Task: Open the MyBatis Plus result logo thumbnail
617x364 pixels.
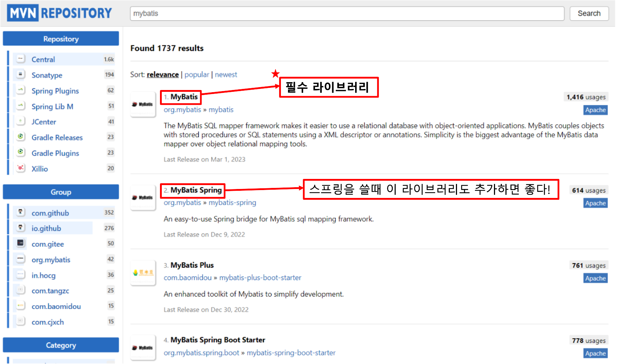Action: [x=143, y=273]
